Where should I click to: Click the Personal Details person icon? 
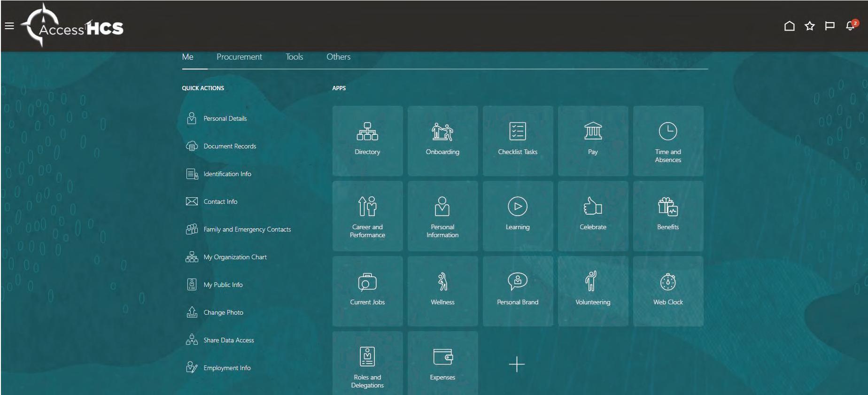pos(192,118)
